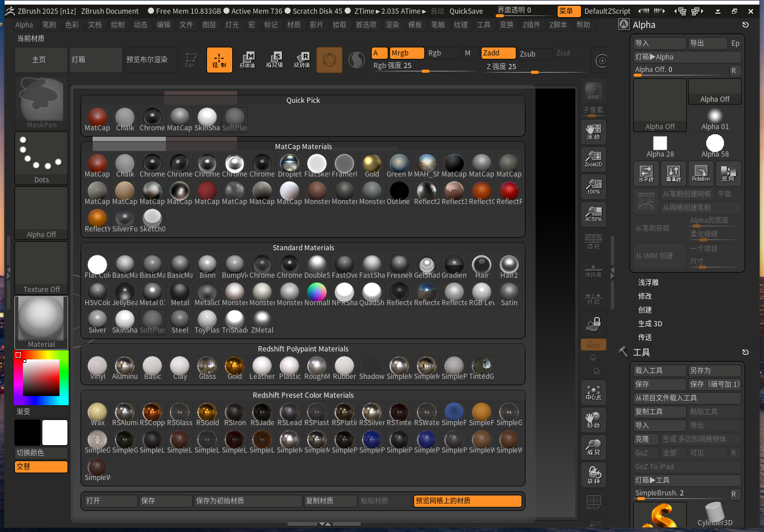Expand the 修改 section in Alpha panel
The height and width of the screenshot is (532, 764).
point(645,296)
